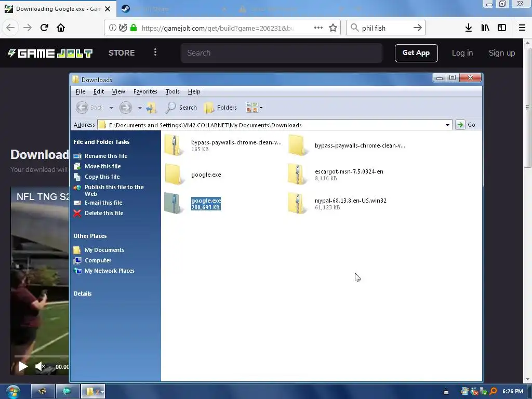Toggle the Folders pane button
This screenshot has height=399, width=532.
pyautogui.click(x=220, y=108)
